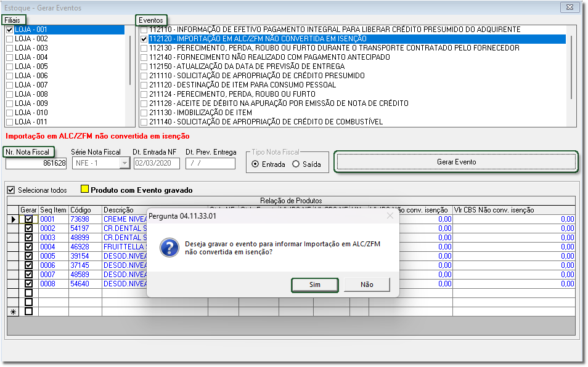Screen dimensions: 588x367
Task: Toggle the LOJA - 001 checkbox
Action: 10,30
